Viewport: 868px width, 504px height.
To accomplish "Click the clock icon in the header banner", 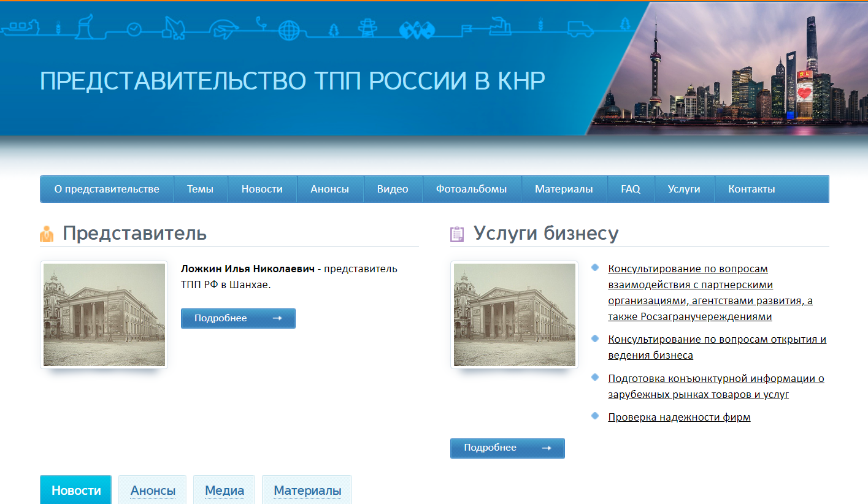I will tap(134, 28).
